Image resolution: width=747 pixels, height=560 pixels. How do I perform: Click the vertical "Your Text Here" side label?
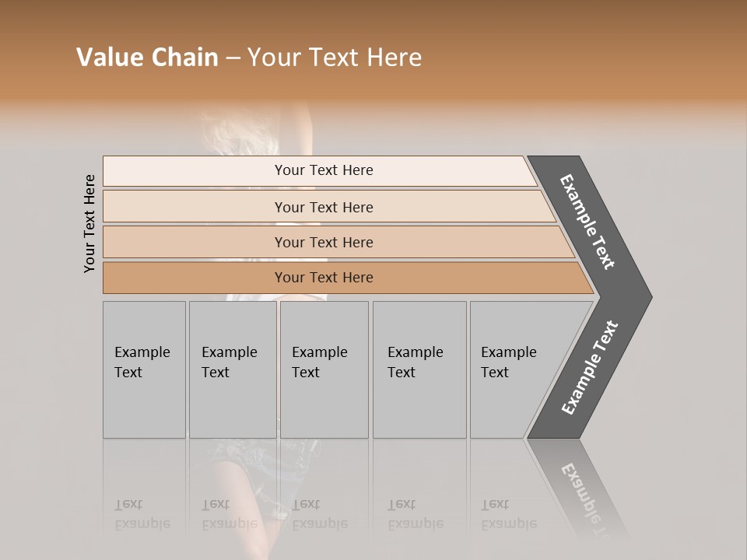coord(89,223)
